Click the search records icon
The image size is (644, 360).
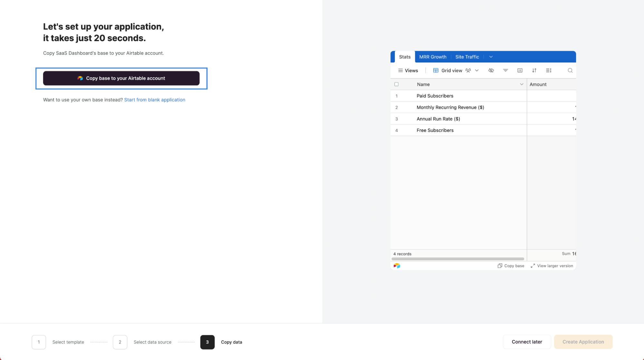point(570,70)
